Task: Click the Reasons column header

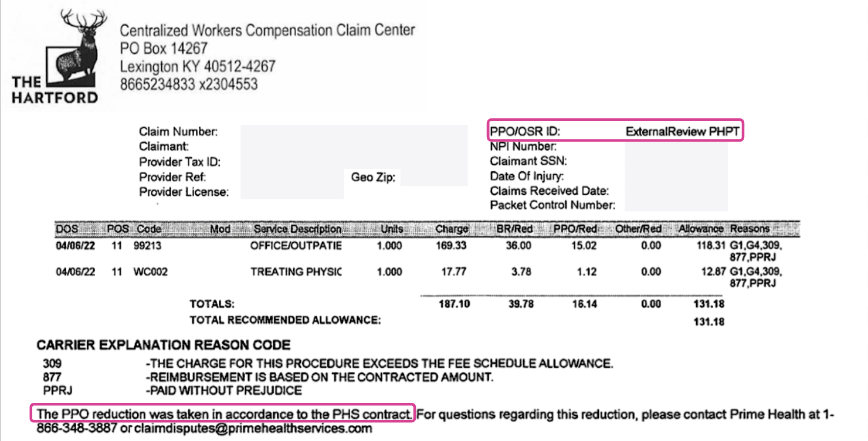Action: coord(750,229)
